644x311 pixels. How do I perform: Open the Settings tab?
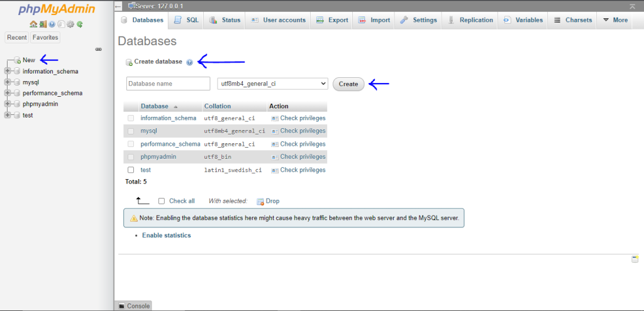point(418,20)
